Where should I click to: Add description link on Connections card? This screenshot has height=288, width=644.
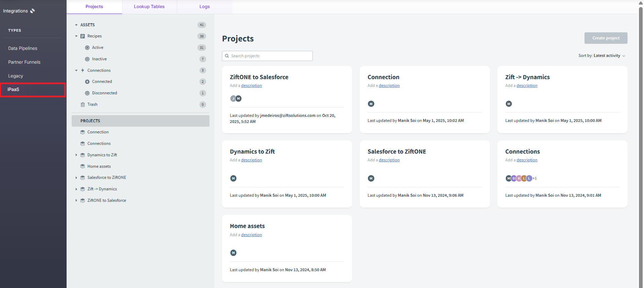click(x=527, y=160)
